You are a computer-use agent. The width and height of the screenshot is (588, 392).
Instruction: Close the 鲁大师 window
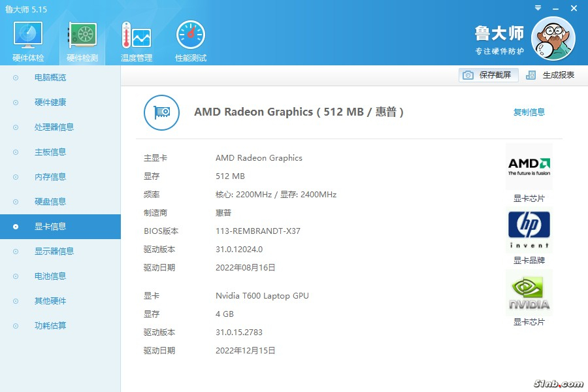pyautogui.click(x=574, y=8)
